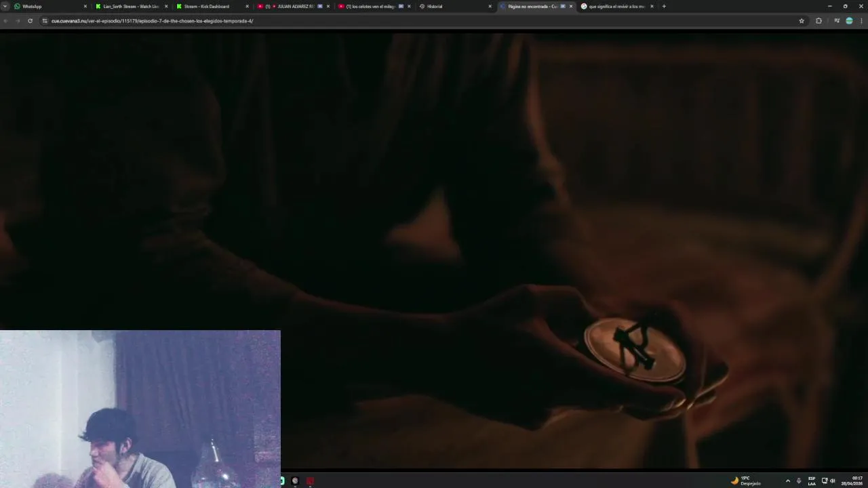Click the dark video playing in the page
The image size is (868, 488).
tap(434, 251)
